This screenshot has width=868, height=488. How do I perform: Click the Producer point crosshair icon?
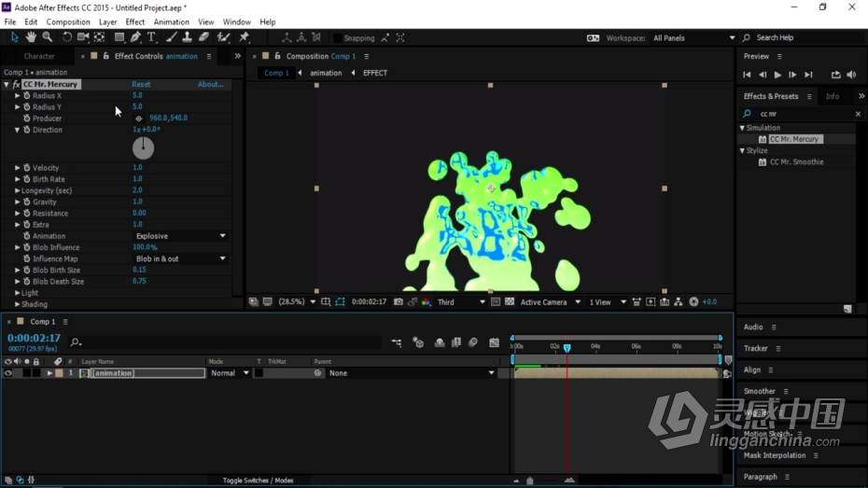click(x=139, y=119)
